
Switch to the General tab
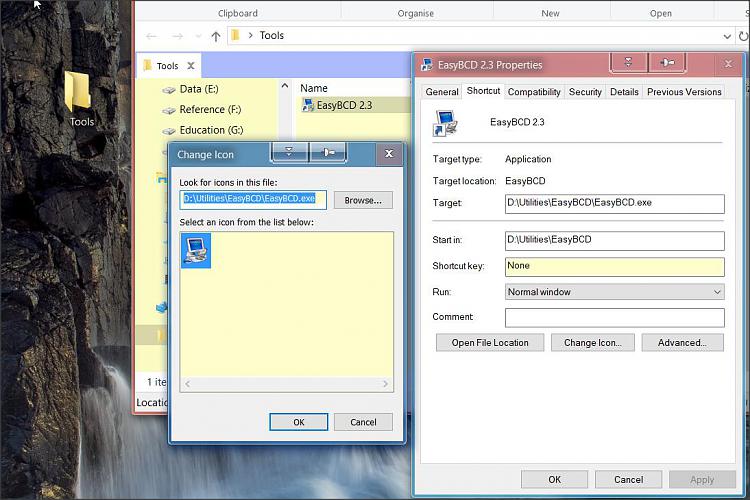(441, 92)
